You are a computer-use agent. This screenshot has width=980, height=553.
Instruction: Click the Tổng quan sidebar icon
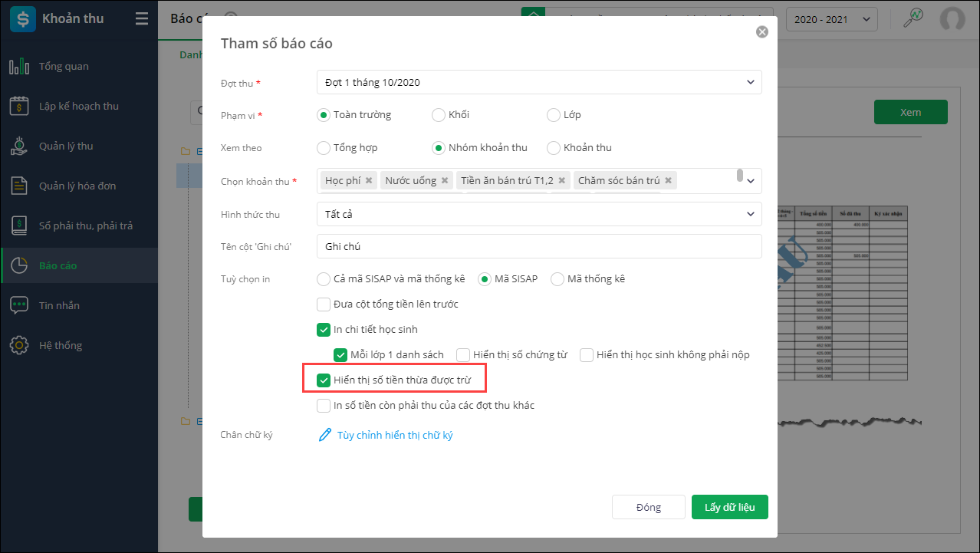19,67
